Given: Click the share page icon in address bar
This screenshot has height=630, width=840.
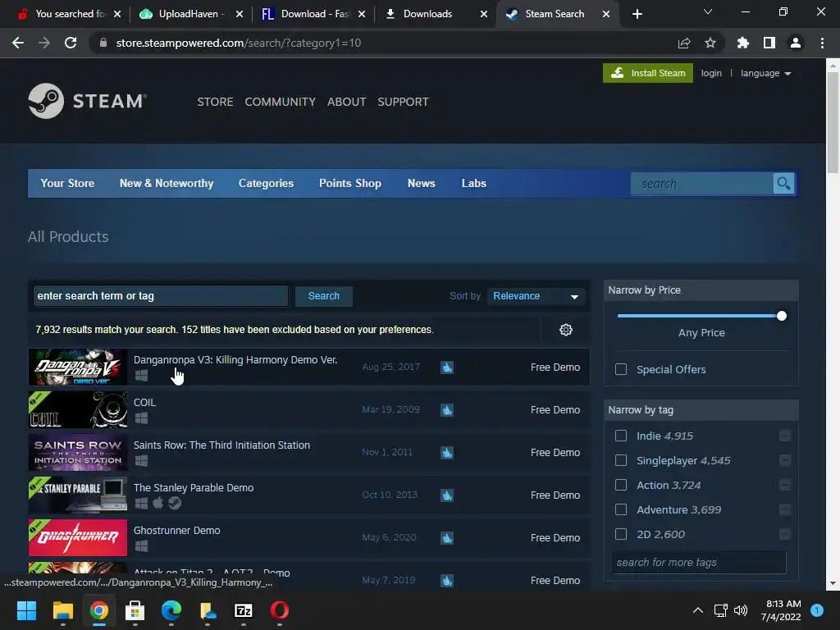Looking at the screenshot, I should pyautogui.click(x=684, y=43).
